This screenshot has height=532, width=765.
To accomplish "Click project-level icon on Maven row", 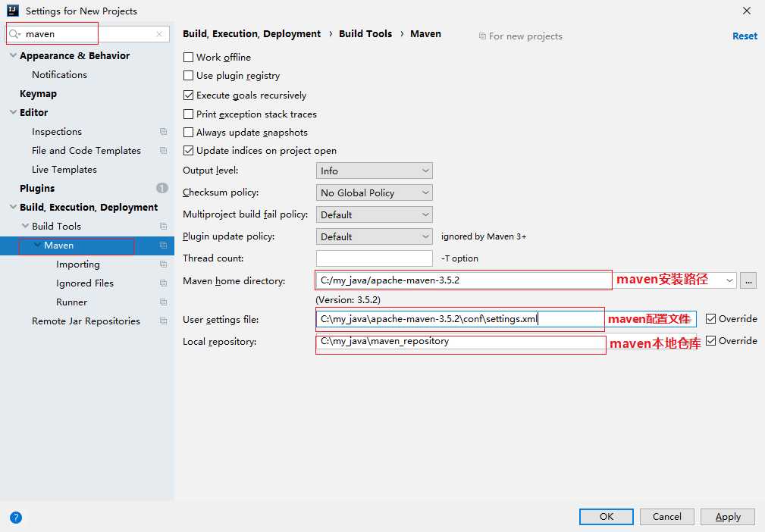I will (x=164, y=246).
